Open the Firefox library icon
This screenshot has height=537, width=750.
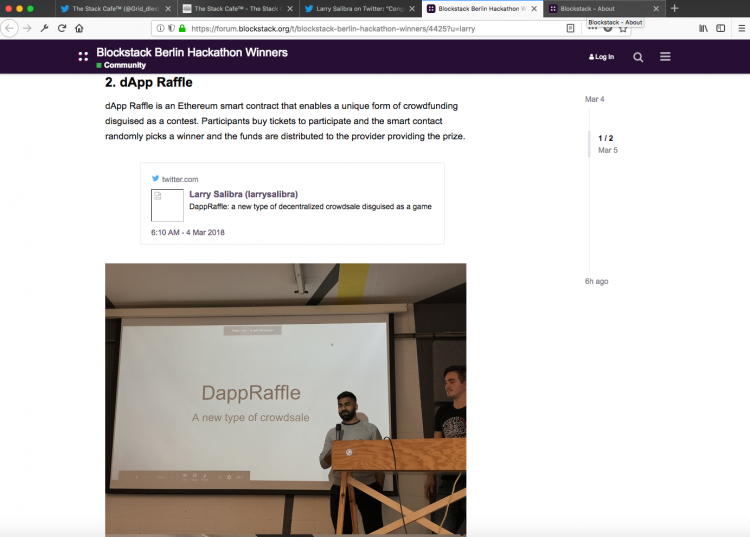(703, 29)
